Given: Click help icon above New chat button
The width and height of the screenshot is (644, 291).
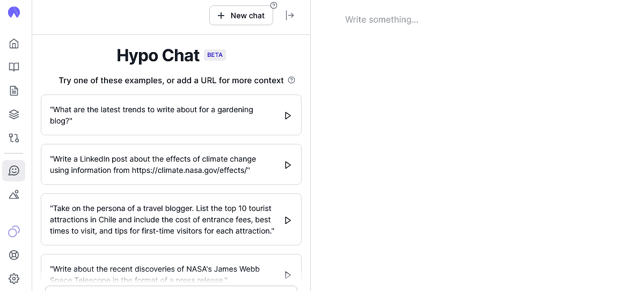Looking at the screenshot, I should pyautogui.click(x=274, y=5).
